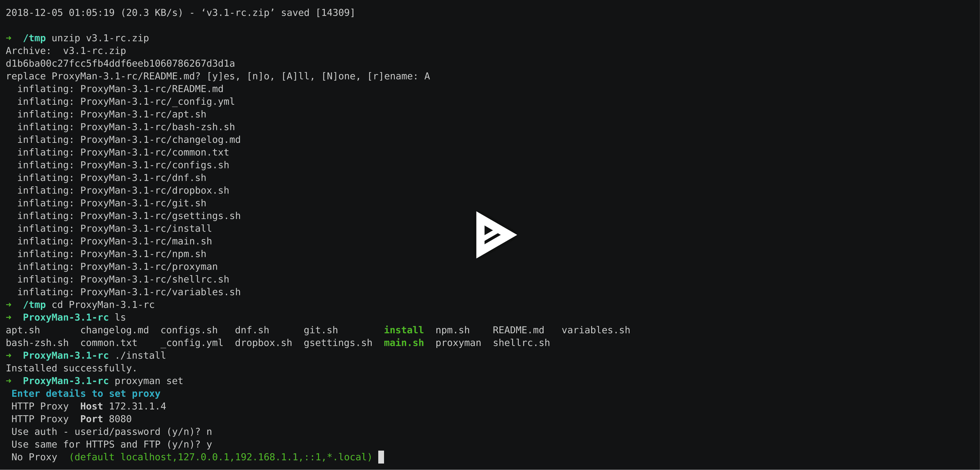Click the HTTP Proxy Port value 8080

pos(120,419)
